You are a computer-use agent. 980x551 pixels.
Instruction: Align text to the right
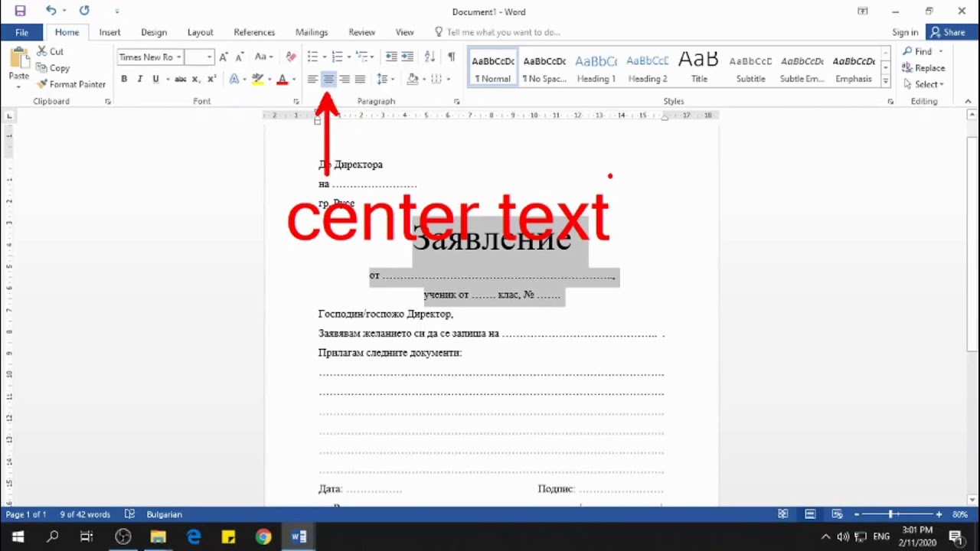coord(344,79)
